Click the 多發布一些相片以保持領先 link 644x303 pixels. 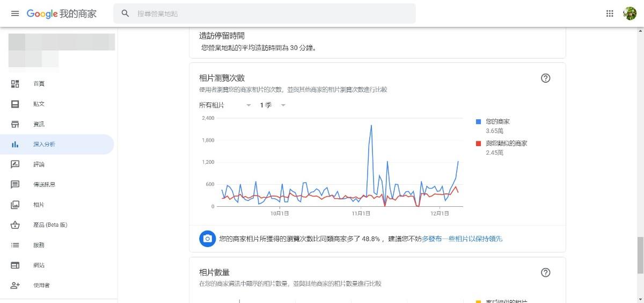462,239
